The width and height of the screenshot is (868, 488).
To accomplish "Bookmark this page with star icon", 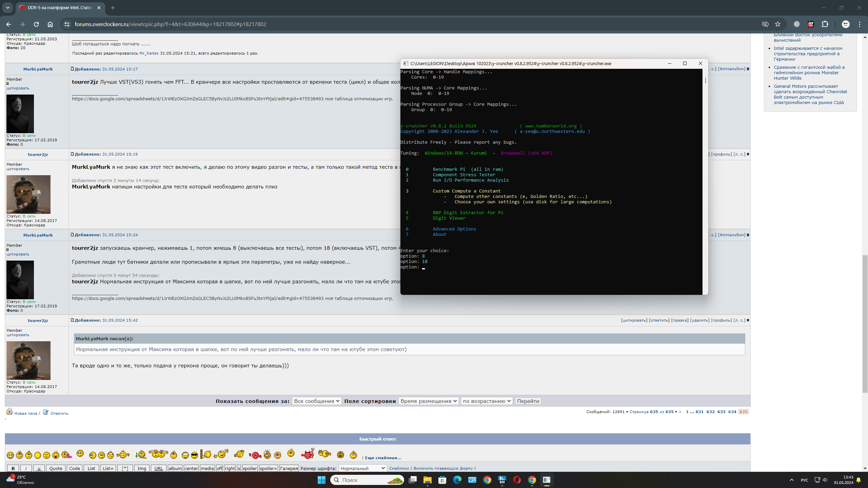I will (778, 24).
